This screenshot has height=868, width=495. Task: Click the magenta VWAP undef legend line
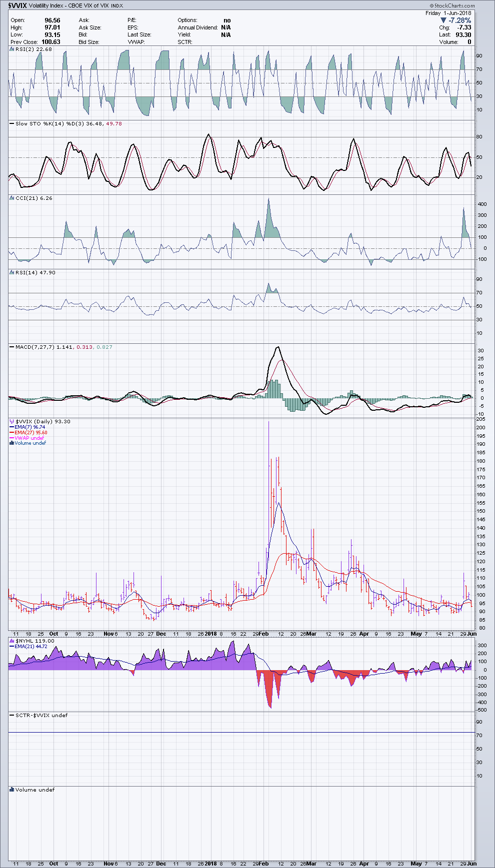point(12,438)
